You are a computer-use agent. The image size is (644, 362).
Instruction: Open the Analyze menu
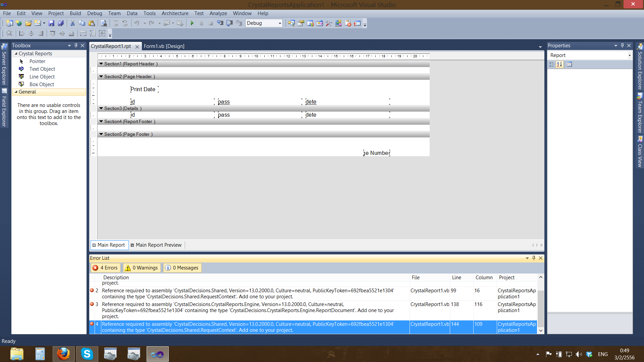(x=218, y=13)
